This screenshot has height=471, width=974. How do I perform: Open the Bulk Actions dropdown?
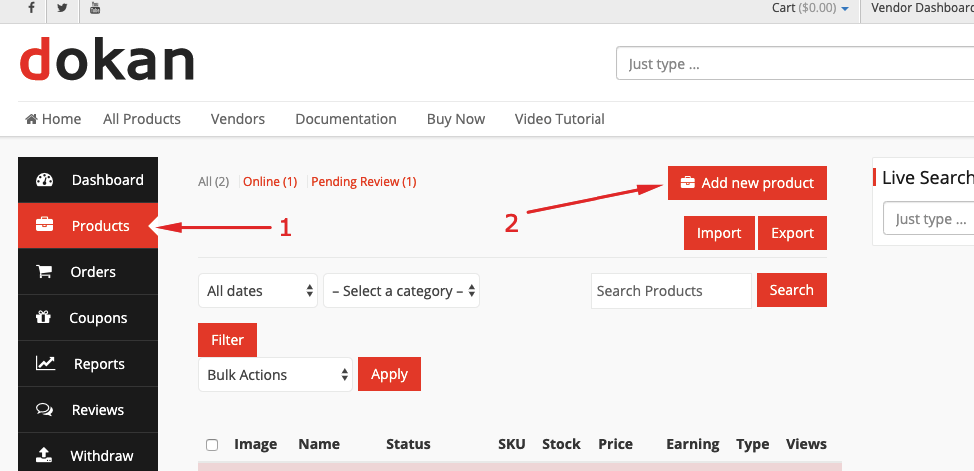point(275,374)
